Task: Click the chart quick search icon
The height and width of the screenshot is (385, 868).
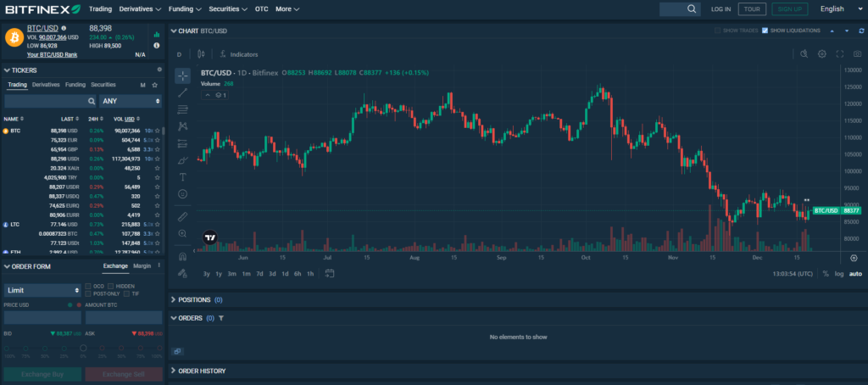Action: click(804, 53)
